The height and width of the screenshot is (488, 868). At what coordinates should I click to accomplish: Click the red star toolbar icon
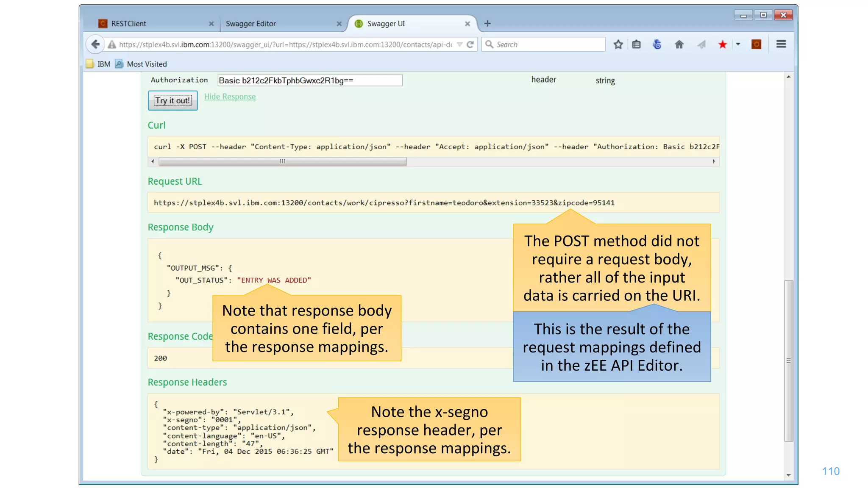(723, 44)
